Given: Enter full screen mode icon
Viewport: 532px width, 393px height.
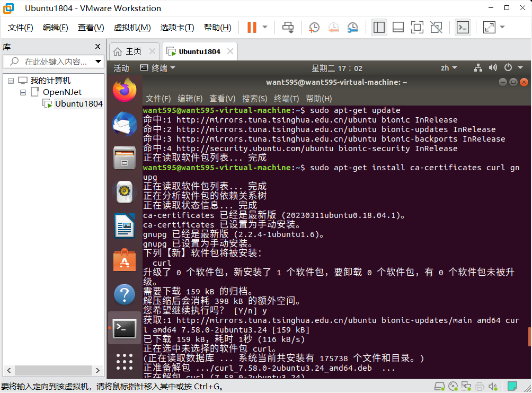Looking at the screenshot, I should click(417, 27).
